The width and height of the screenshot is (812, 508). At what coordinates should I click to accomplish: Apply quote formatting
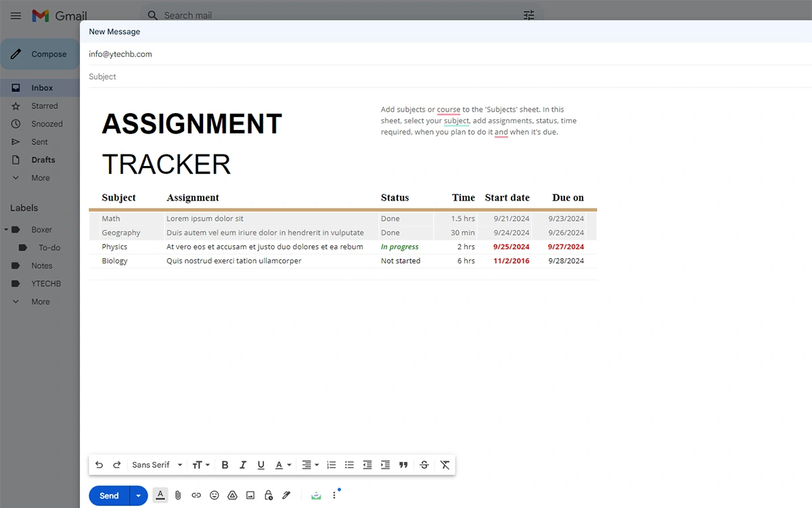pyautogui.click(x=403, y=465)
